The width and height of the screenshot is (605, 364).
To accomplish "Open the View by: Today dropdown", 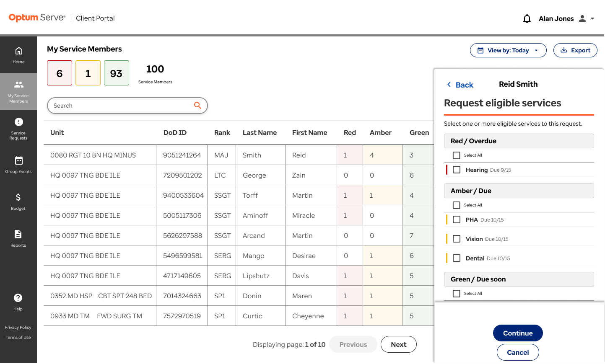I will [x=508, y=50].
